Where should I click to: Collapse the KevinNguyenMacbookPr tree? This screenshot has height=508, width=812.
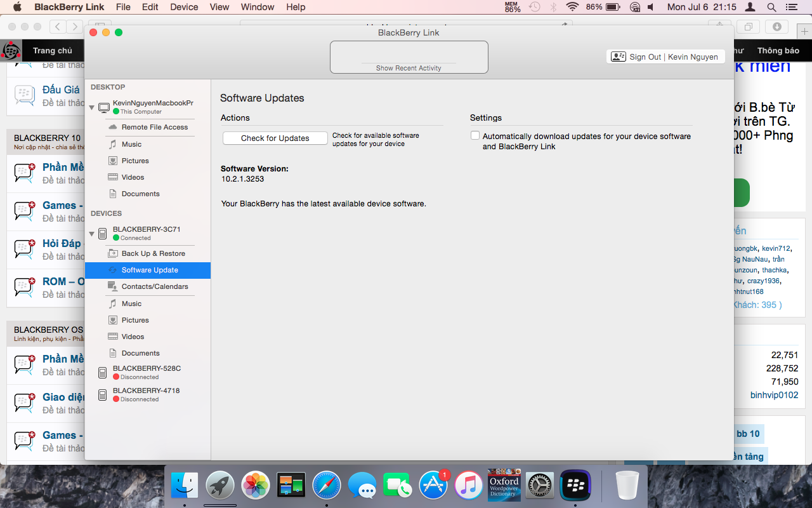point(92,107)
